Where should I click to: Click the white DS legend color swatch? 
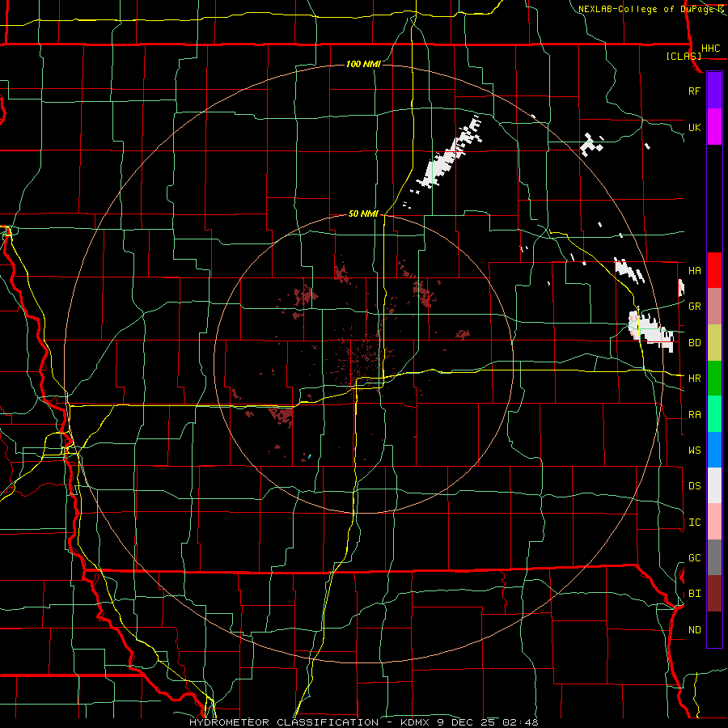[x=714, y=485]
